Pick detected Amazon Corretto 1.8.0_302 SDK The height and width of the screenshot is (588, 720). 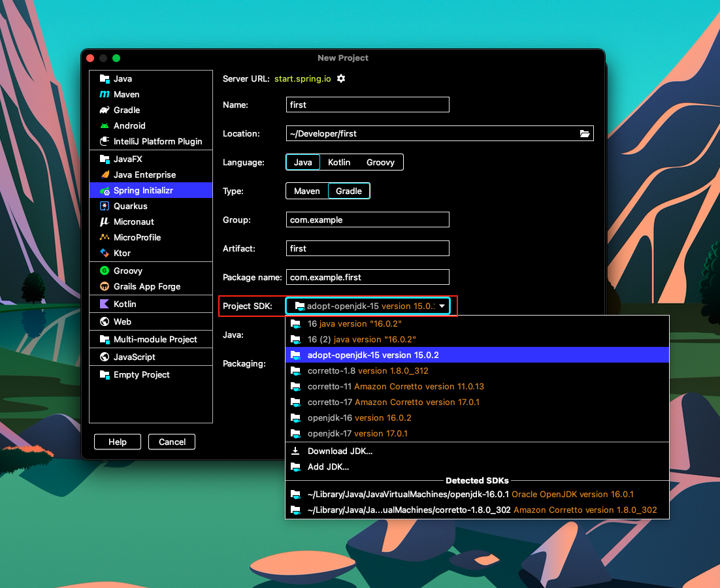coord(477,510)
